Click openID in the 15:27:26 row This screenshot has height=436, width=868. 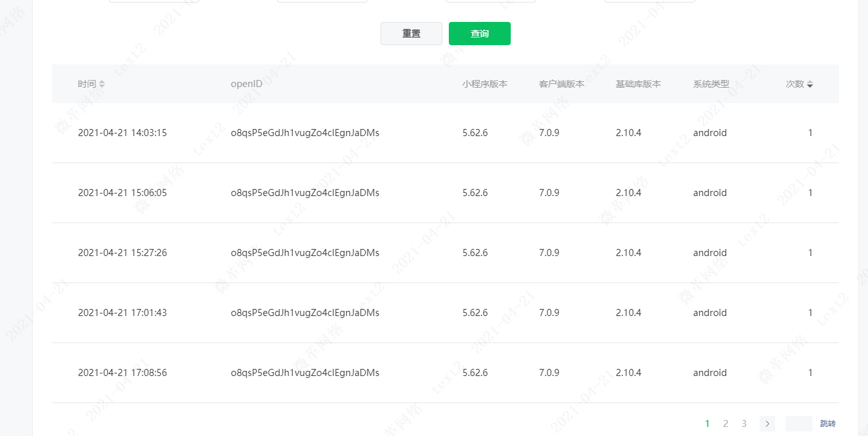[305, 253]
